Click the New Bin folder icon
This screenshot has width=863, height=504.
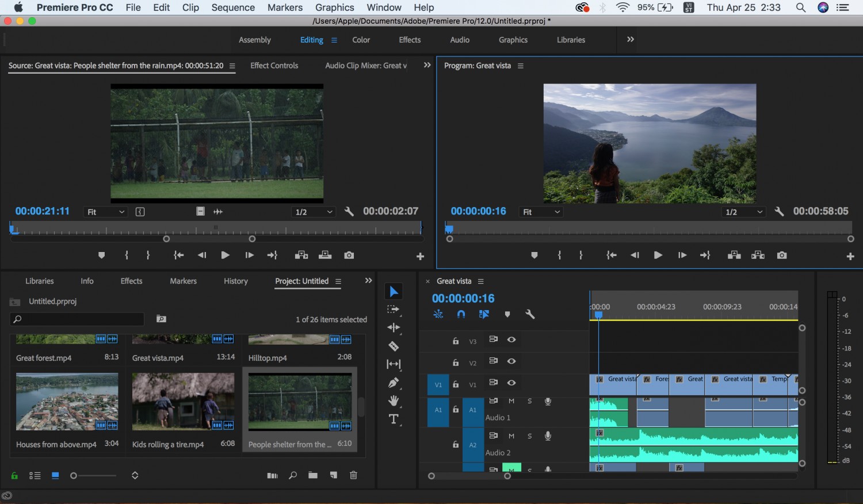click(313, 475)
